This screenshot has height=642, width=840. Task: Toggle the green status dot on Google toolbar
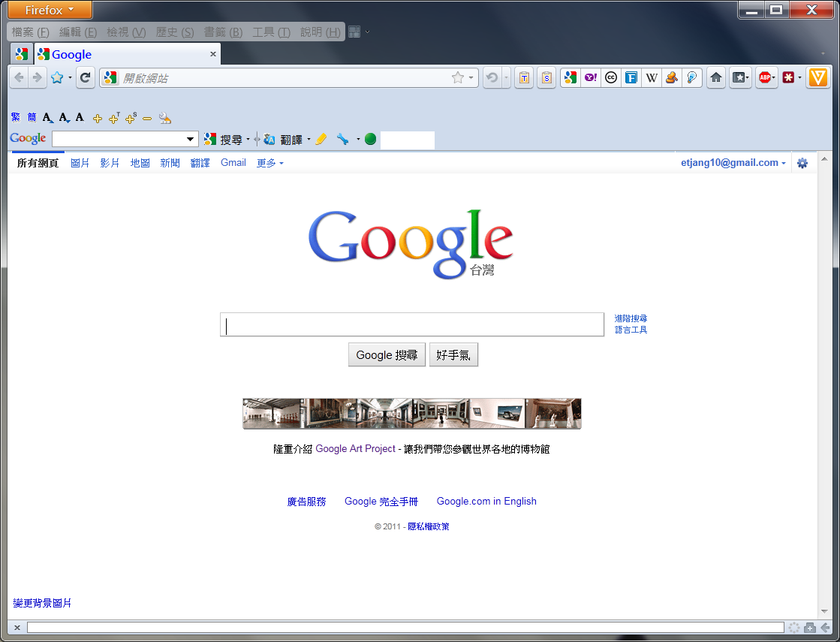370,140
